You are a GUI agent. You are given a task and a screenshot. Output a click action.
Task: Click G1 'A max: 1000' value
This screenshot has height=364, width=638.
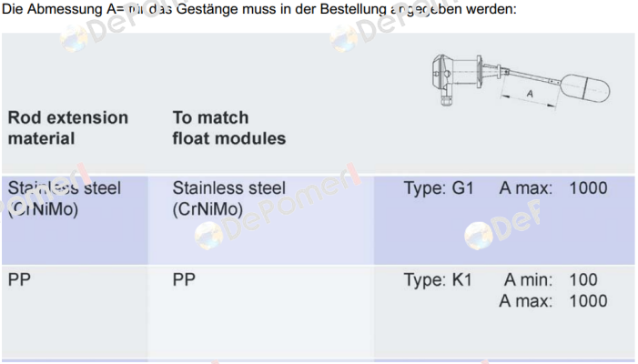click(x=553, y=187)
